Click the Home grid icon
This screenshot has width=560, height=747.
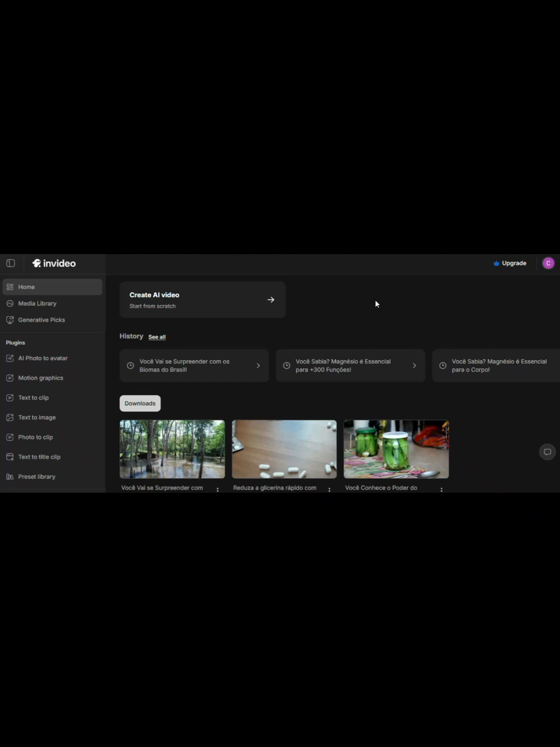click(x=10, y=287)
